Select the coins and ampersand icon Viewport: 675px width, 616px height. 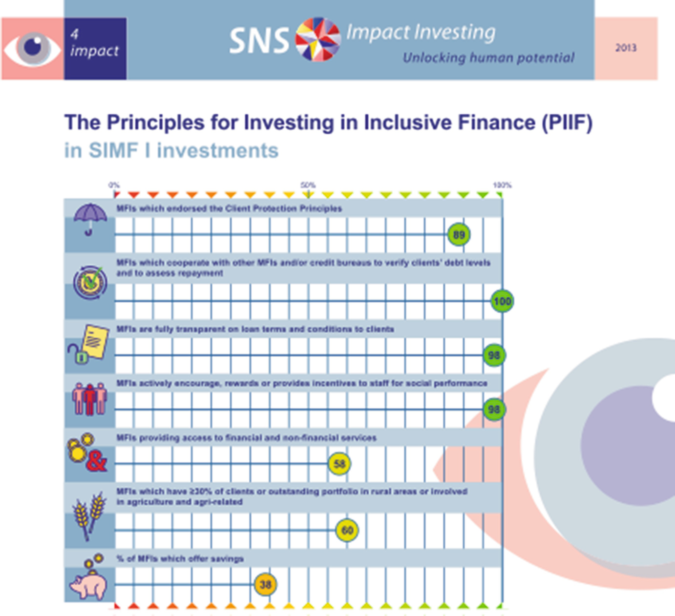coord(87,452)
